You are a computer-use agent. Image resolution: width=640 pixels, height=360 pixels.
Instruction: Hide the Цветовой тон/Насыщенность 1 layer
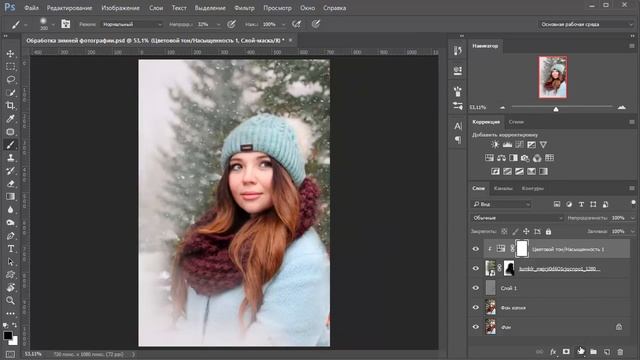(476, 249)
